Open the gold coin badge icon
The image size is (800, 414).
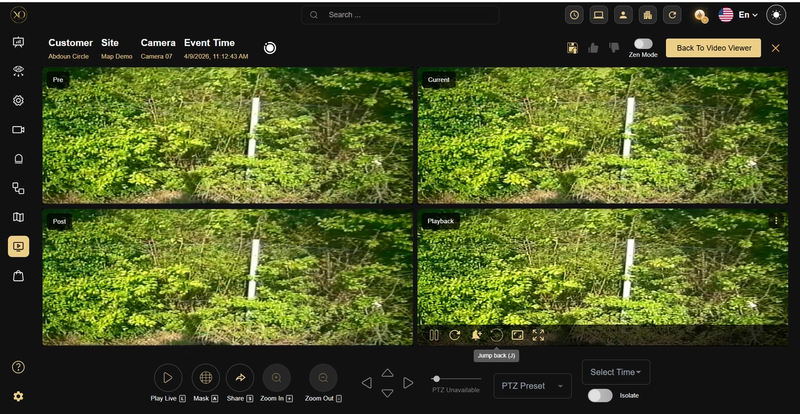pos(701,16)
